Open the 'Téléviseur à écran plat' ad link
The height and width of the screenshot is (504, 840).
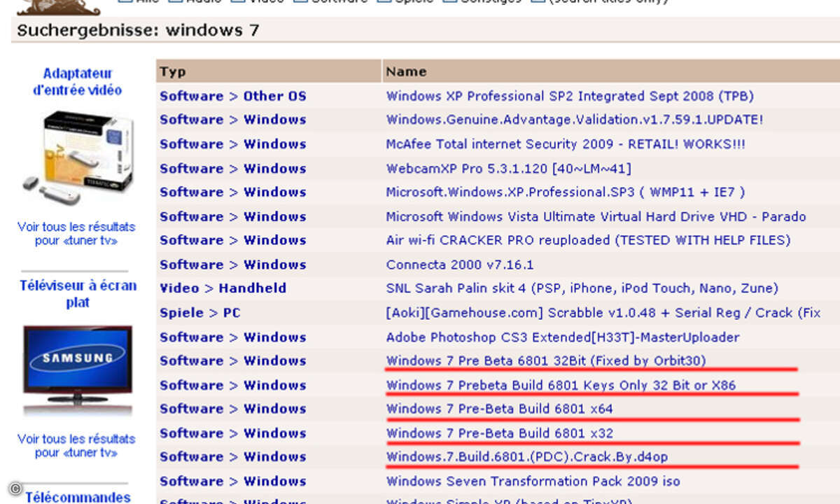coord(78,294)
